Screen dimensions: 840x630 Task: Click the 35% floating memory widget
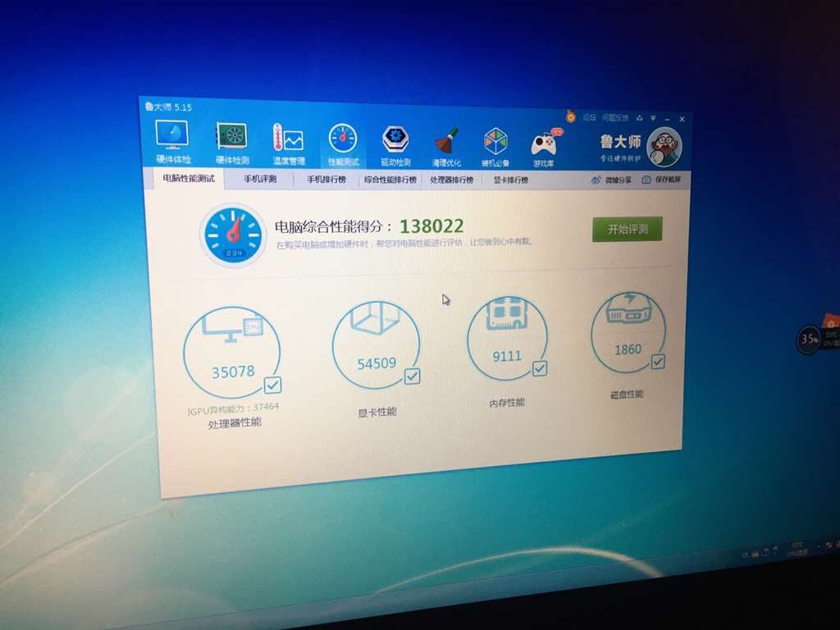(809, 339)
